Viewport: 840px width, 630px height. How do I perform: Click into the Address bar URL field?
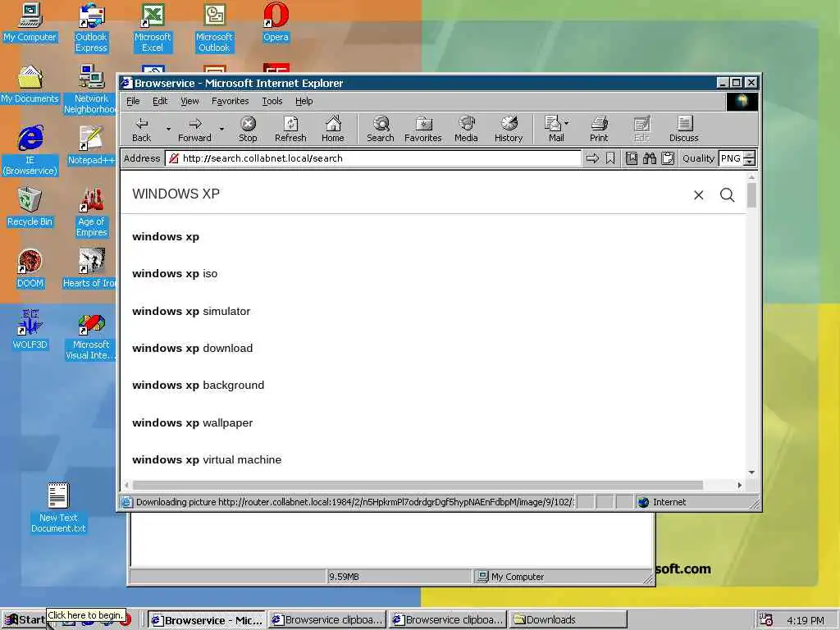pyautogui.click(x=373, y=158)
